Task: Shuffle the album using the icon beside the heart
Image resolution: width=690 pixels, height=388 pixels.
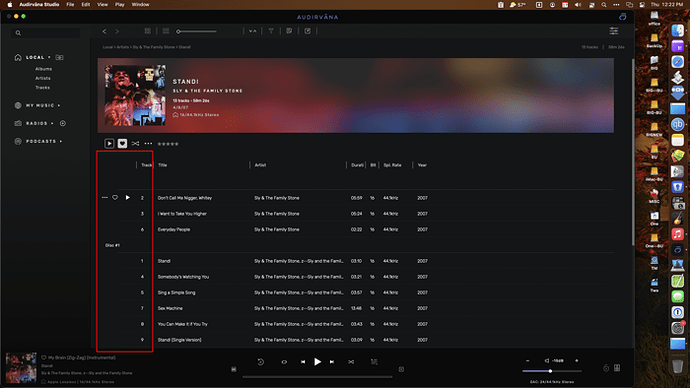Action: click(136, 143)
